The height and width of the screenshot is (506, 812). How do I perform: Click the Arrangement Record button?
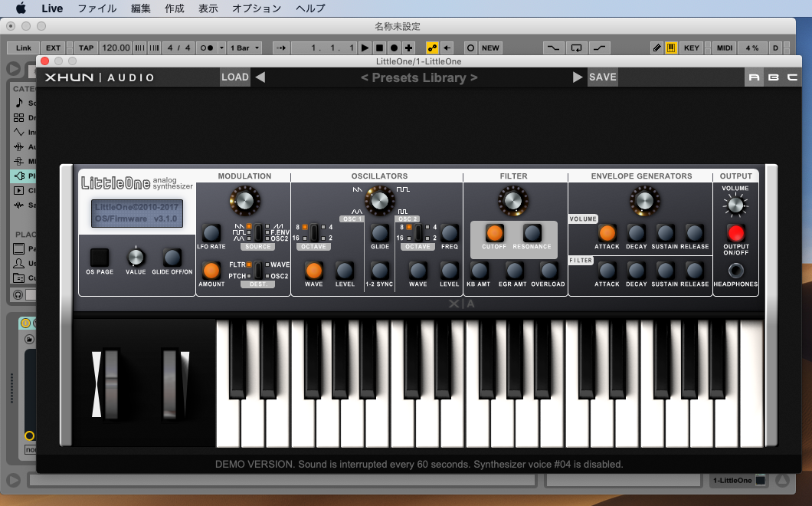pos(394,48)
